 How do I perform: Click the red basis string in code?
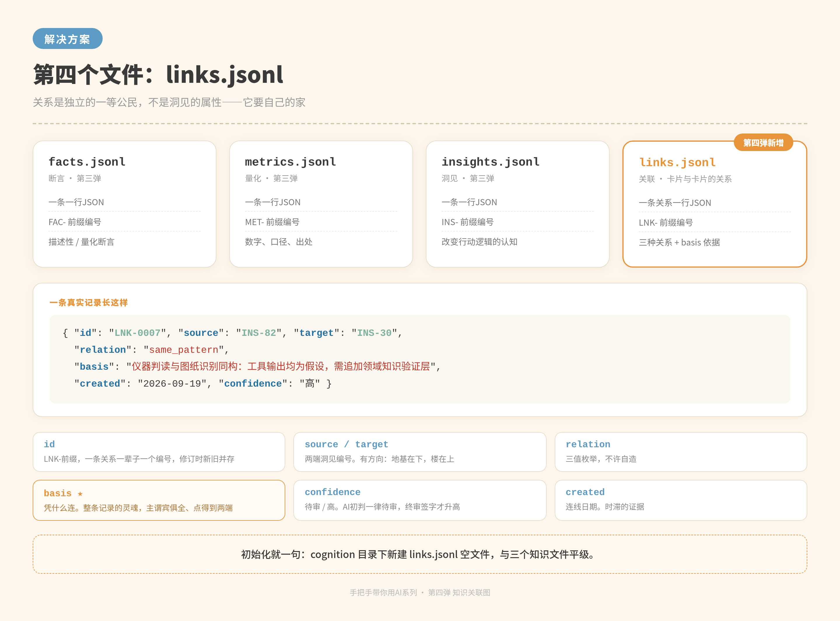[x=281, y=366]
